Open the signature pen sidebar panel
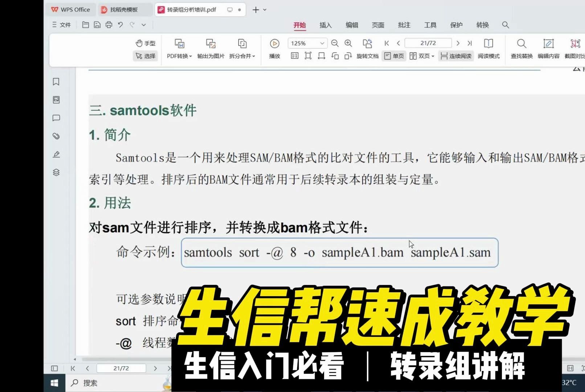 pyautogui.click(x=56, y=154)
